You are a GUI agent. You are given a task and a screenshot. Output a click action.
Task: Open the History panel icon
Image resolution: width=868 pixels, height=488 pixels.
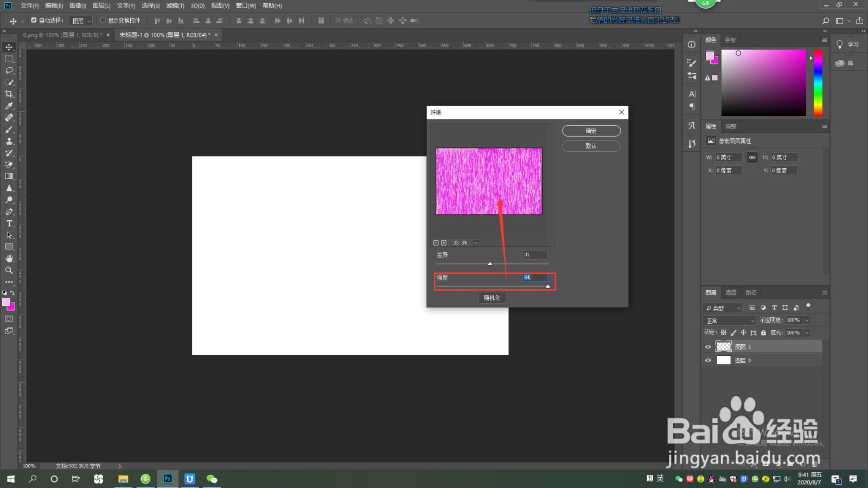tap(692, 144)
